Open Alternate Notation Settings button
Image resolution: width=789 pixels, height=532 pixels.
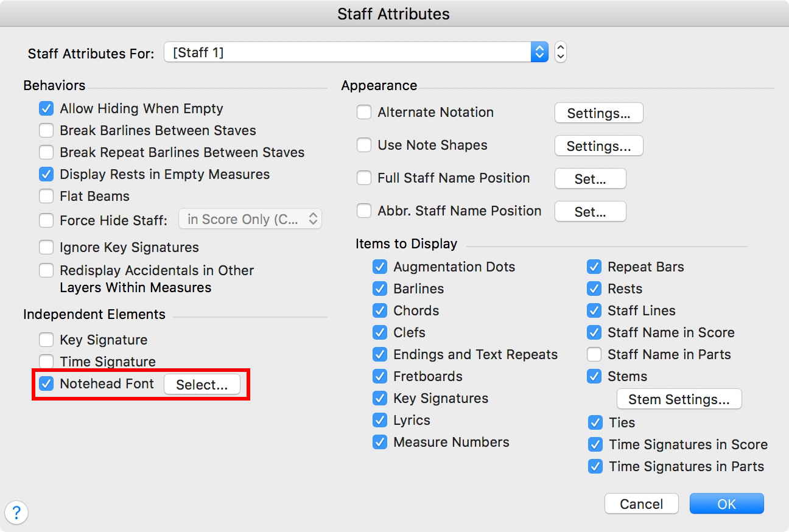(x=598, y=113)
